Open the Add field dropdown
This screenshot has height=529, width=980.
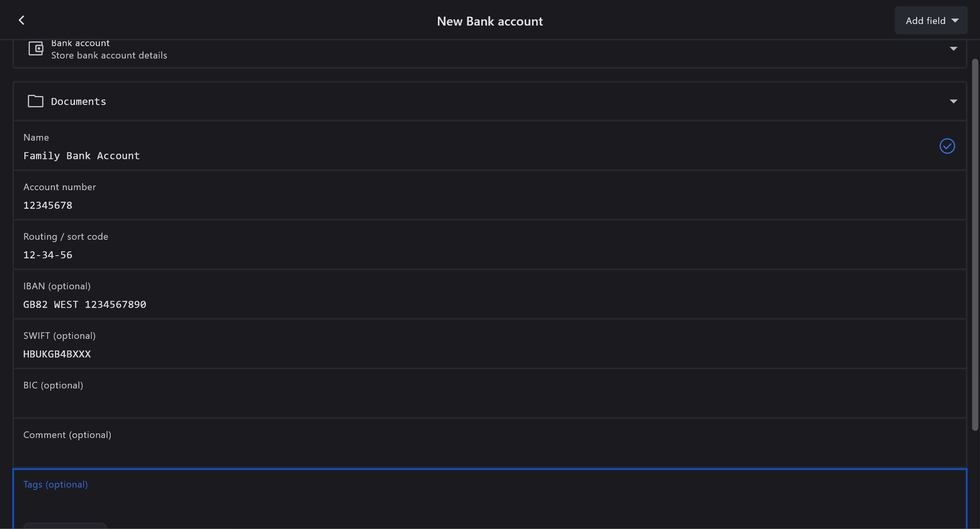click(931, 21)
